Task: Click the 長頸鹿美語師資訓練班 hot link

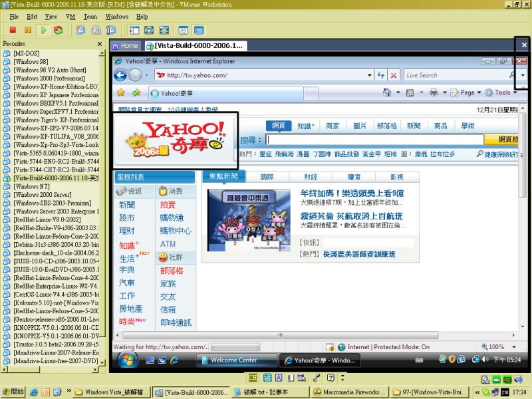Action: [x=359, y=254]
